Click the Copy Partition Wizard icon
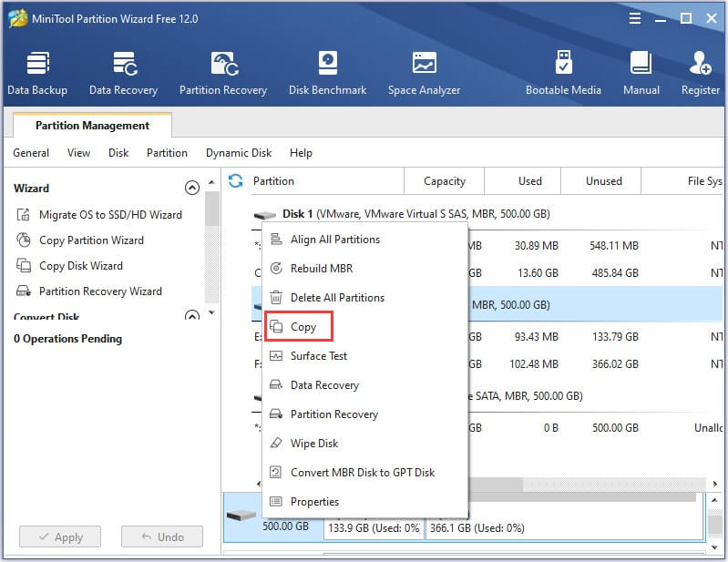728x562 pixels. click(23, 240)
